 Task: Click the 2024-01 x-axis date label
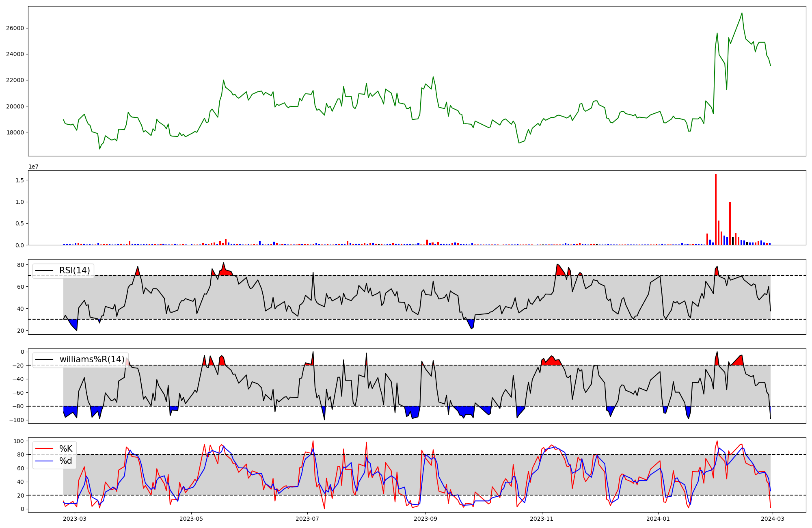[658, 519]
